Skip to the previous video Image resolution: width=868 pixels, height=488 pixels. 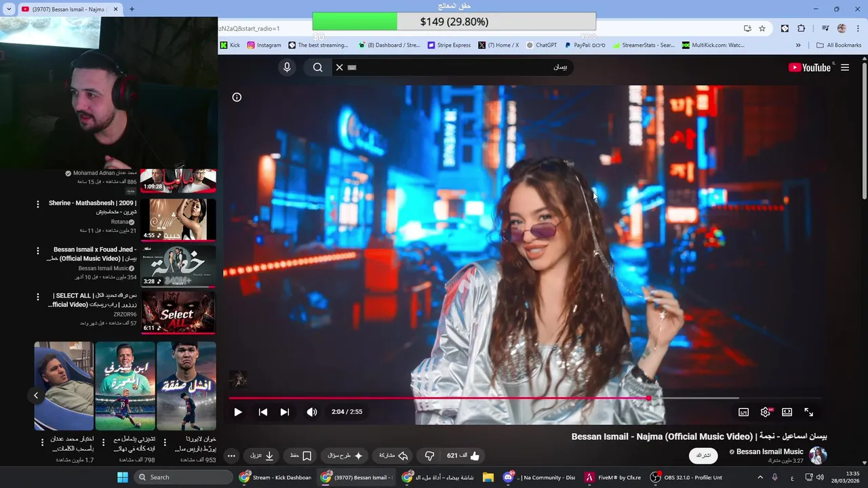(x=263, y=411)
